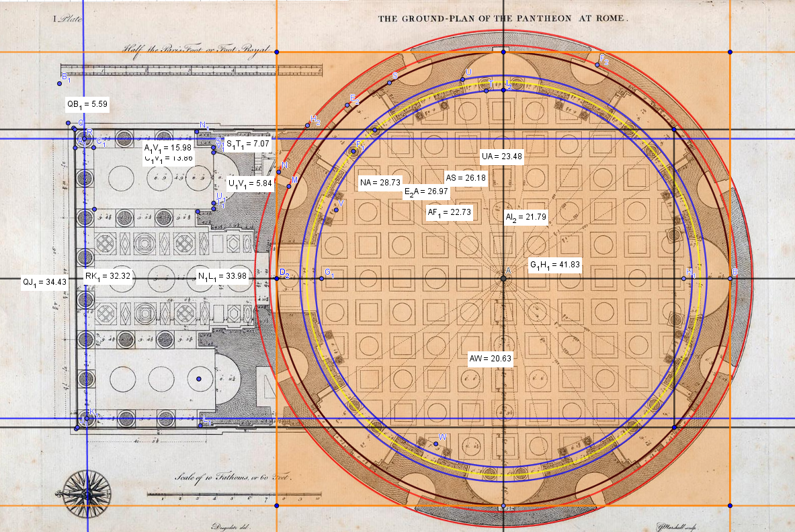
Task: Select point U on the upper blue circle
Action: [462, 80]
